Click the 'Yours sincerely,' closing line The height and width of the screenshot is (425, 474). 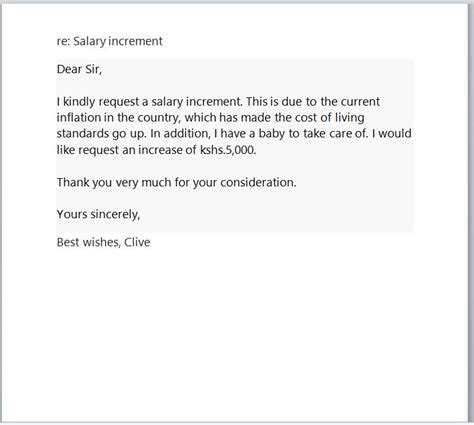98,214
